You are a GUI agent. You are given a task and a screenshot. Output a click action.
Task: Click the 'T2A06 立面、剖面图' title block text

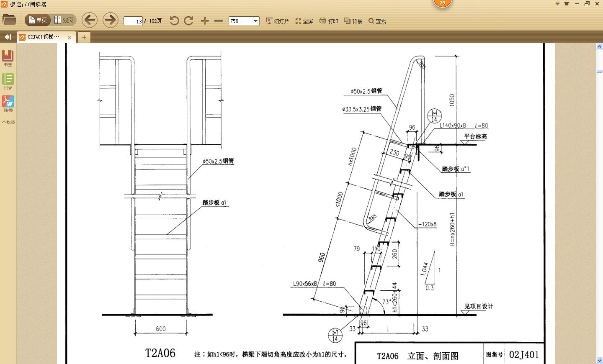(x=417, y=356)
